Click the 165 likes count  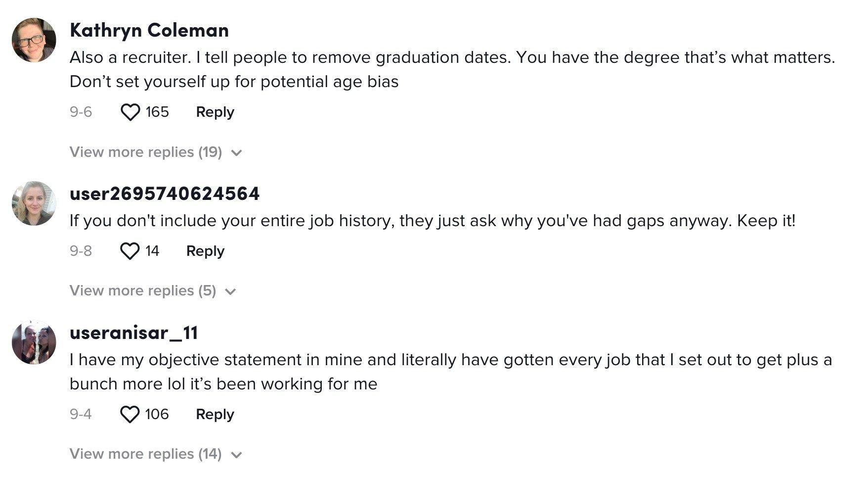coord(157,112)
